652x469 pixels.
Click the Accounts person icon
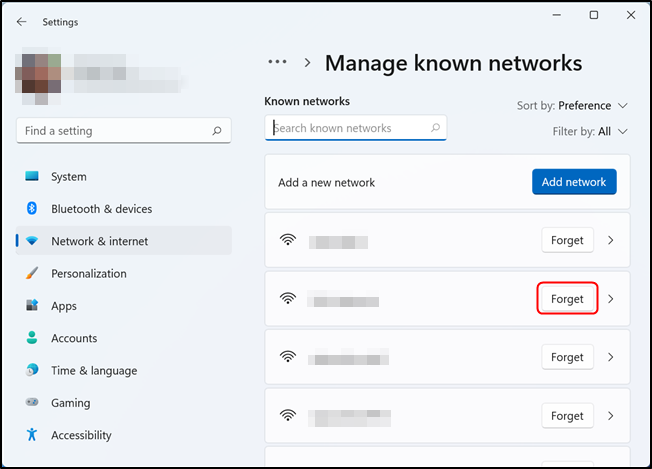click(32, 338)
